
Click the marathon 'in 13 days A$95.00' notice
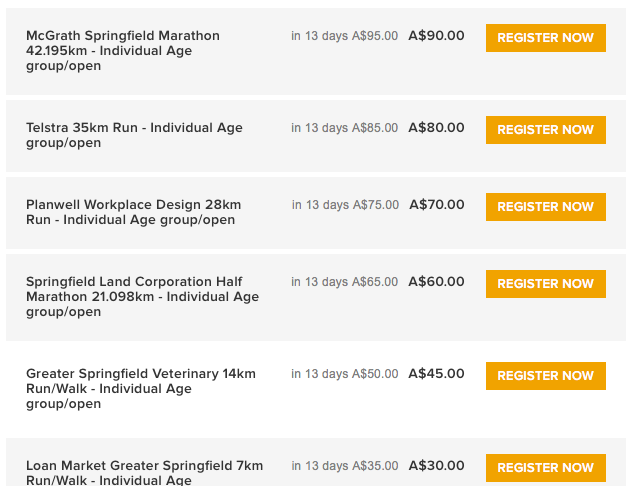click(x=344, y=36)
